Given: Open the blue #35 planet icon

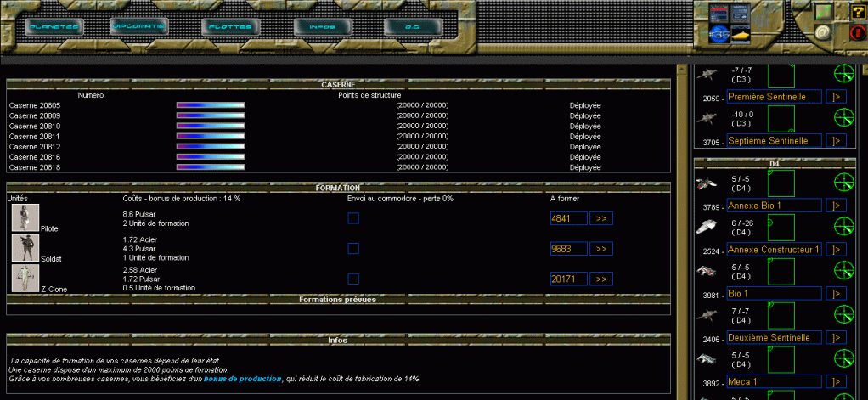Looking at the screenshot, I should (x=719, y=34).
